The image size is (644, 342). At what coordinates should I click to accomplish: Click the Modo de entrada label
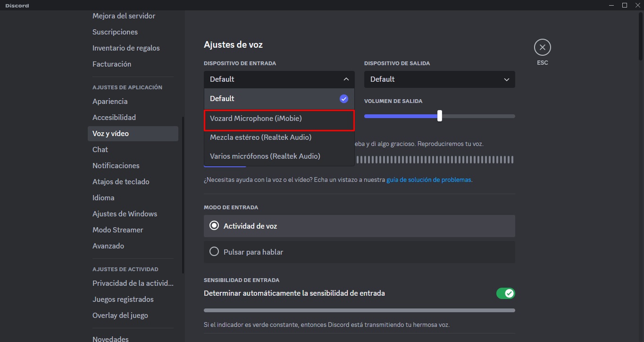click(231, 207)
